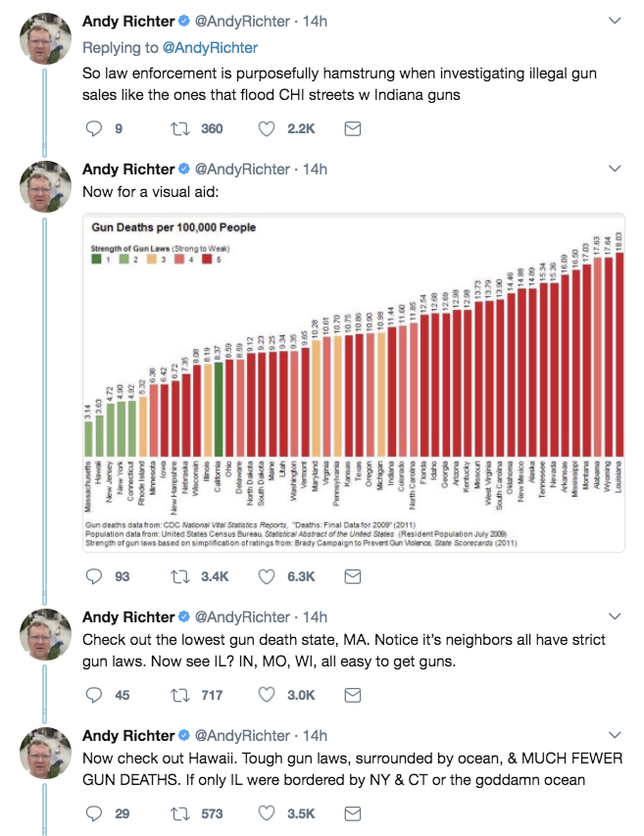
Task: Reply to the Indiana guns tweet
Action: pos(94,128)
